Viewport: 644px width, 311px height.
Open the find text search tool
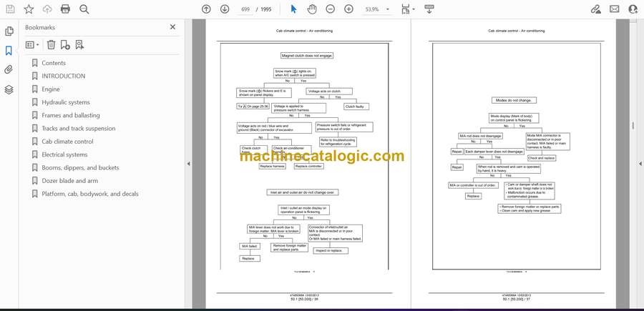pyautogui.click(x=84, y=9)
